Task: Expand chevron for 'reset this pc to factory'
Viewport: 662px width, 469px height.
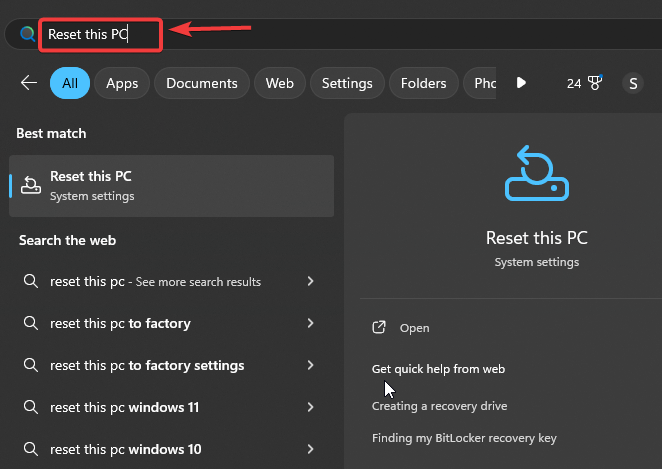Action: pyautogui.click(x=310, y=323)
